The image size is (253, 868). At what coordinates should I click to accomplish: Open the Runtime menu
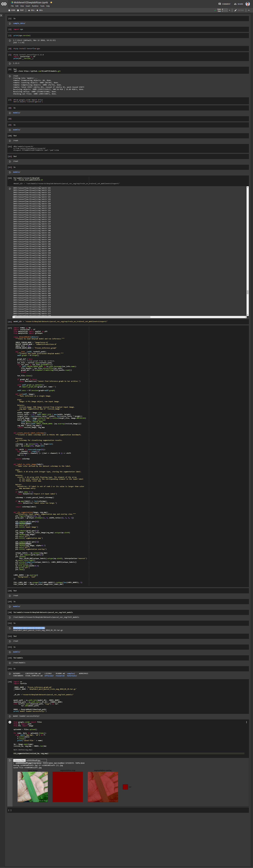35,6
